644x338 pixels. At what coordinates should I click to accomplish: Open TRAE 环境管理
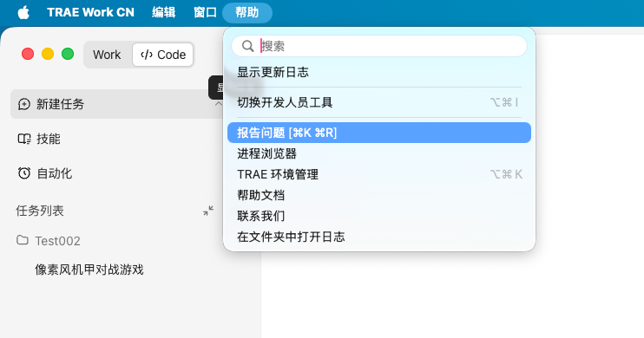pos(379,174)
